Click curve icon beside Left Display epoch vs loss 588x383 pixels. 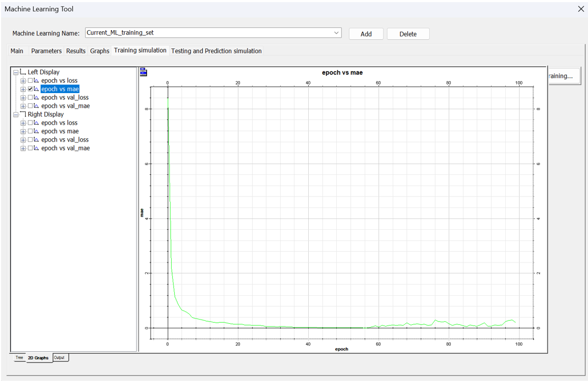37,81
